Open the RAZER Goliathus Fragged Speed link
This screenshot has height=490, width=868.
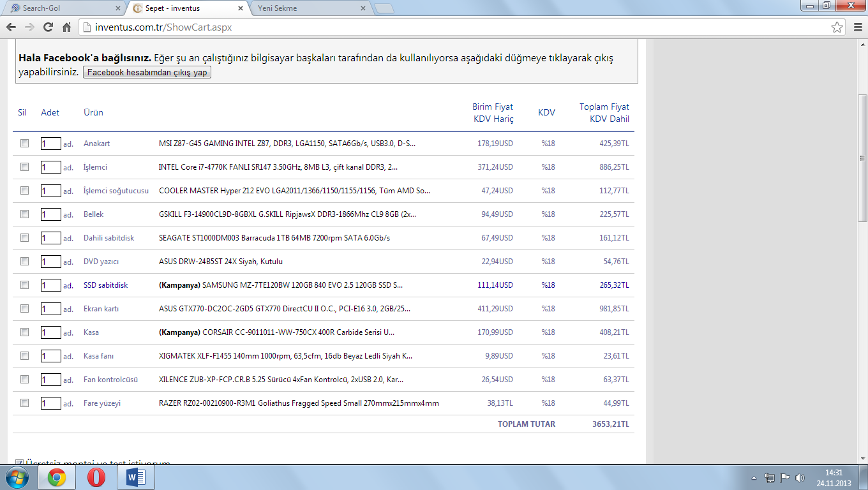coord(299,403)
